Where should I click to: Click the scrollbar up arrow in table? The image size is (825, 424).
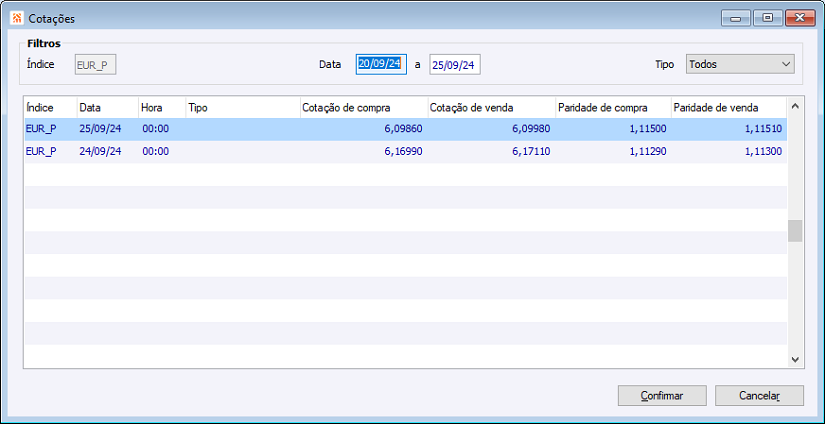point(794,106)
